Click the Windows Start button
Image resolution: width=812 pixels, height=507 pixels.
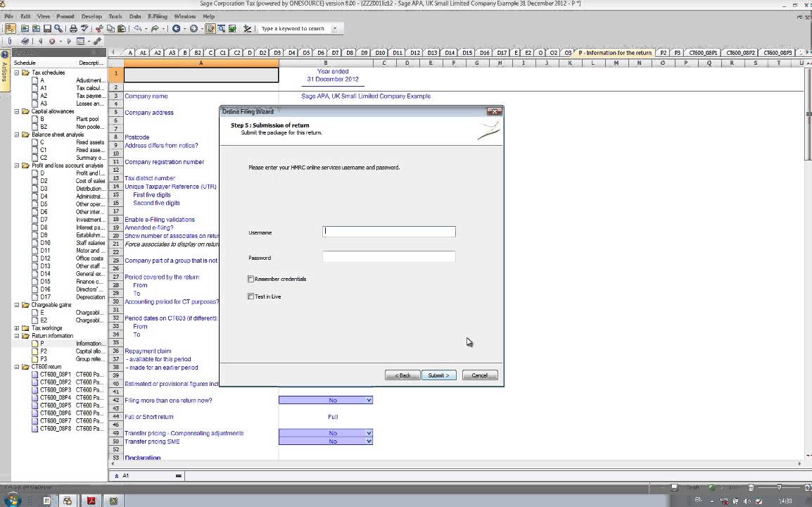(13, 500)
